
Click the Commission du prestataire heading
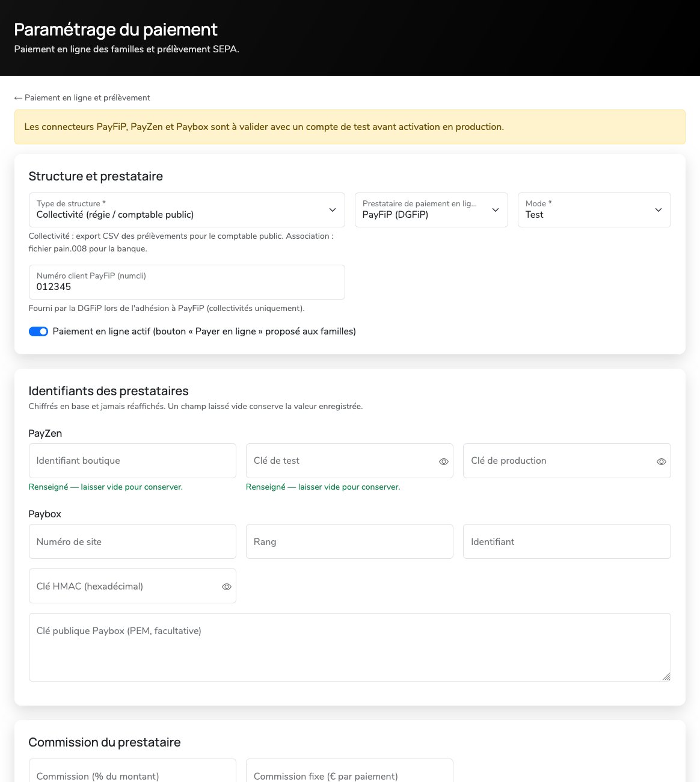click(105, 742)
